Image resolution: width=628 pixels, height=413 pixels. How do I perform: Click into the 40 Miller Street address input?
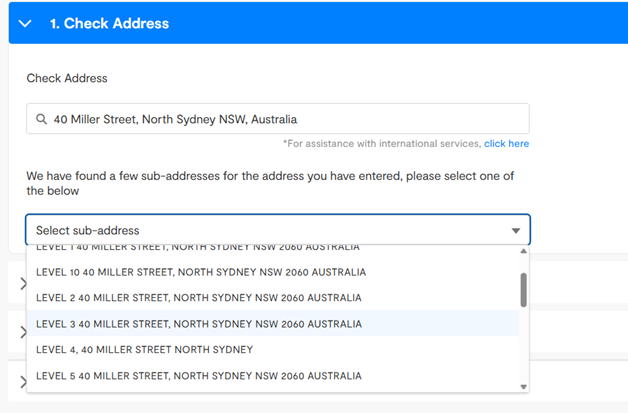click(x=278, y=119)
